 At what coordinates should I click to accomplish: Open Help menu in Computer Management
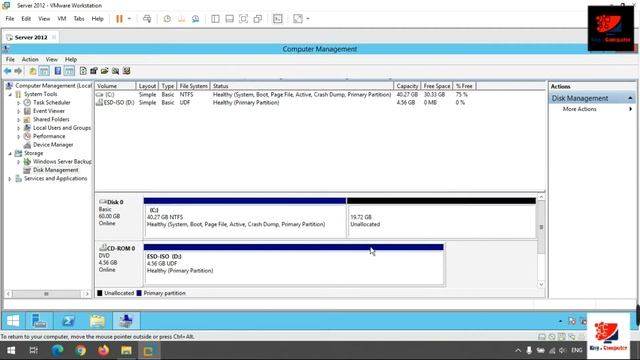point(71,60)
